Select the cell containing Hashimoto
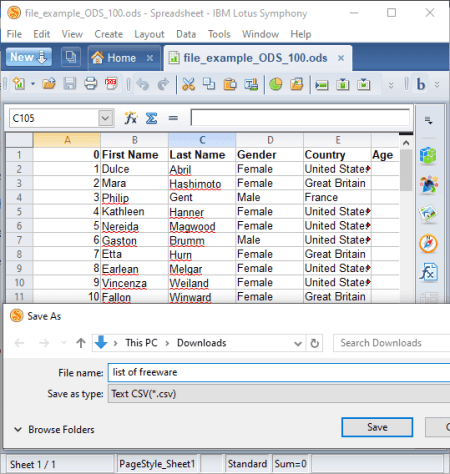Screen dimensions: 450x474 click(x=202, y=183)
